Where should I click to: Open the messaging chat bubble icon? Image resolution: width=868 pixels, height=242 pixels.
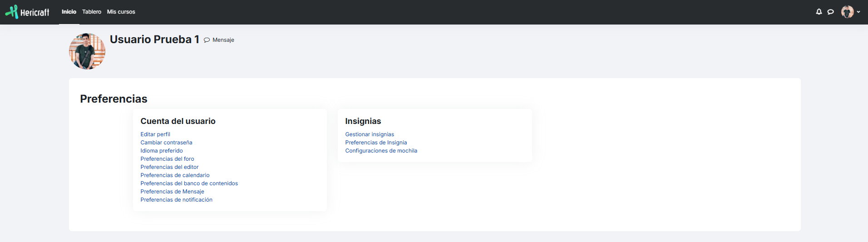pyautogui.click(x=830, y=12)
